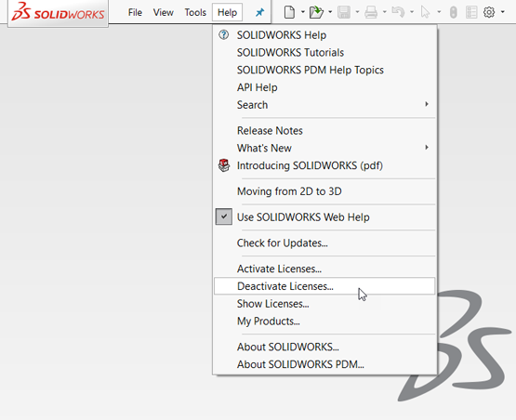Open the Tools menu
Viewport: 516px width, 420px height.
tap(195, 12)
